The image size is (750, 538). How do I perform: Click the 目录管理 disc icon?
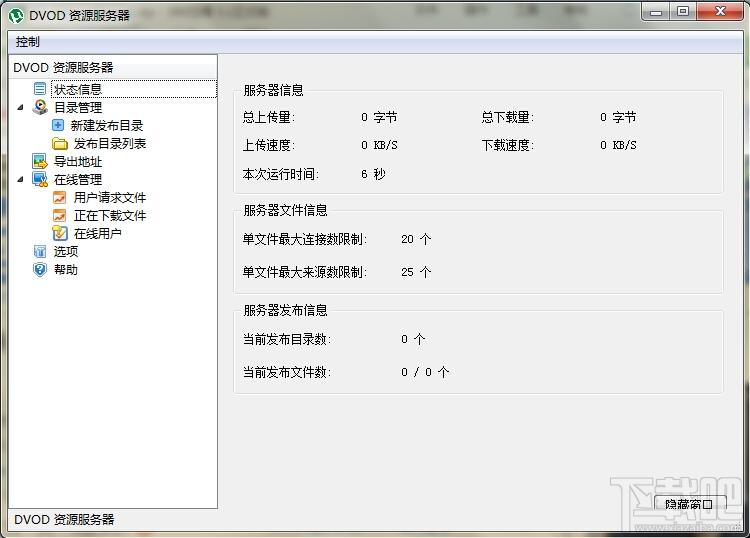[40, 107]
